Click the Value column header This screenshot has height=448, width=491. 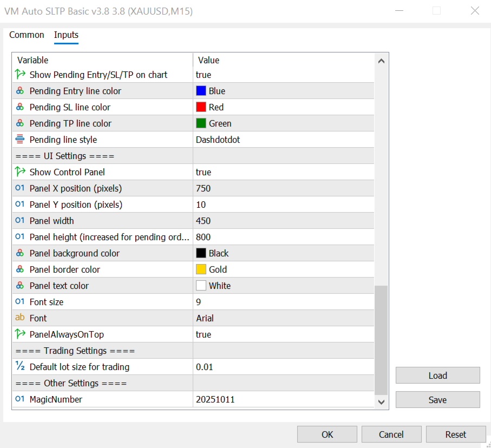(x=284, y=60)
